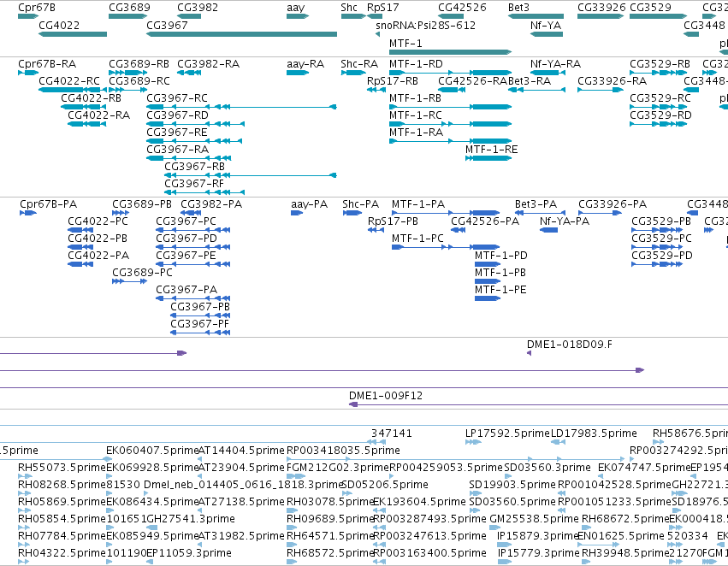
Task: Click the snoRNA:Psi28S-612 label
Action: coord(425,25)
